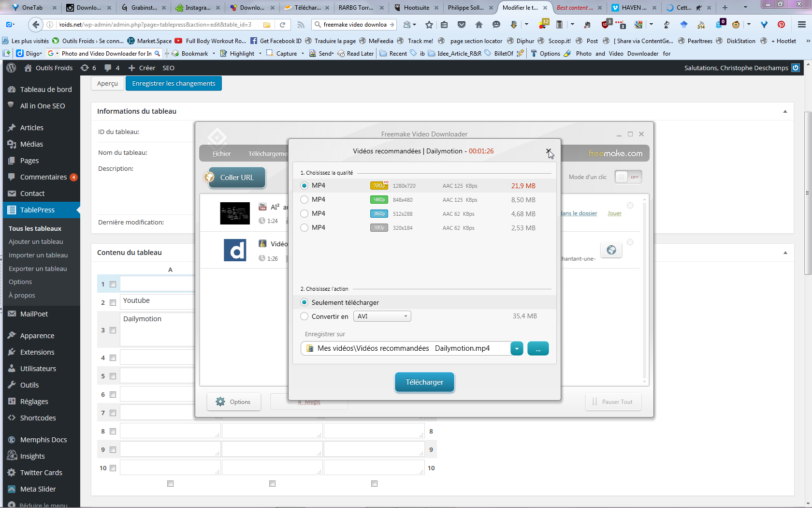Screen dimensions: 812x508
Task: Open the Créer menu in admin bar
Action: [142, 68]
